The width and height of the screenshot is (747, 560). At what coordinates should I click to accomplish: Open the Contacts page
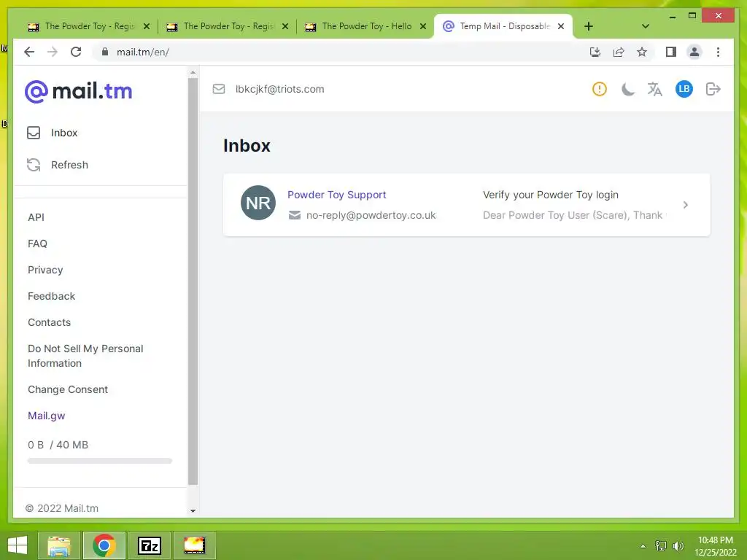point(49,322)
